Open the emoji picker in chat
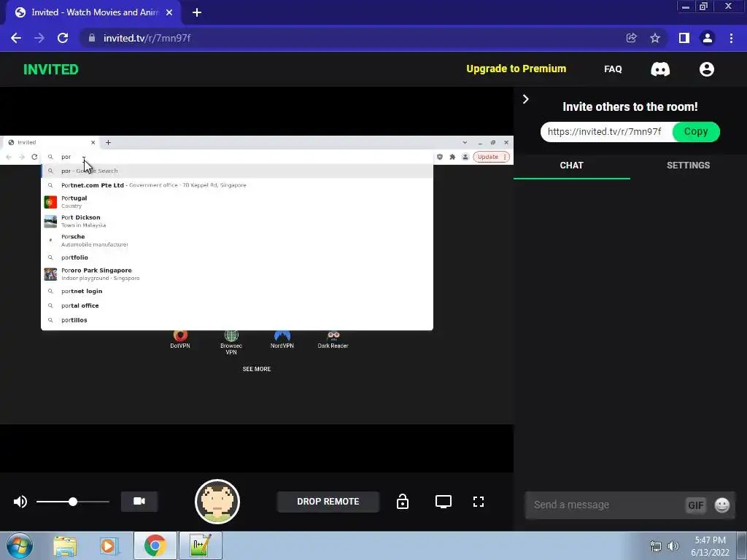The height and width of the screenshot is (560, 747). 721,505
